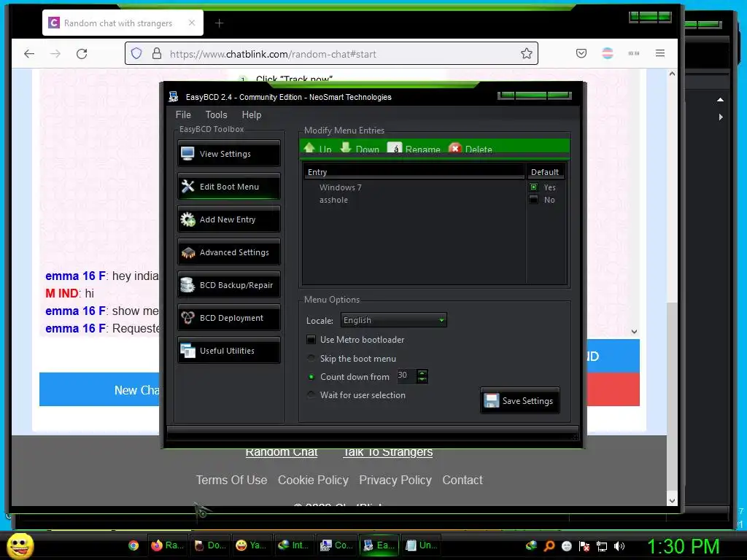Close the Random chat with strangers tab
This screenshot has width=747, height=560.
192,23
